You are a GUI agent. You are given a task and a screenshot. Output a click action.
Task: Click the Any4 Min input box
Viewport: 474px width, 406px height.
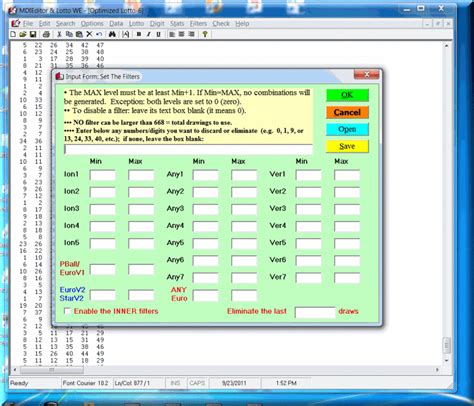[205, 226]
